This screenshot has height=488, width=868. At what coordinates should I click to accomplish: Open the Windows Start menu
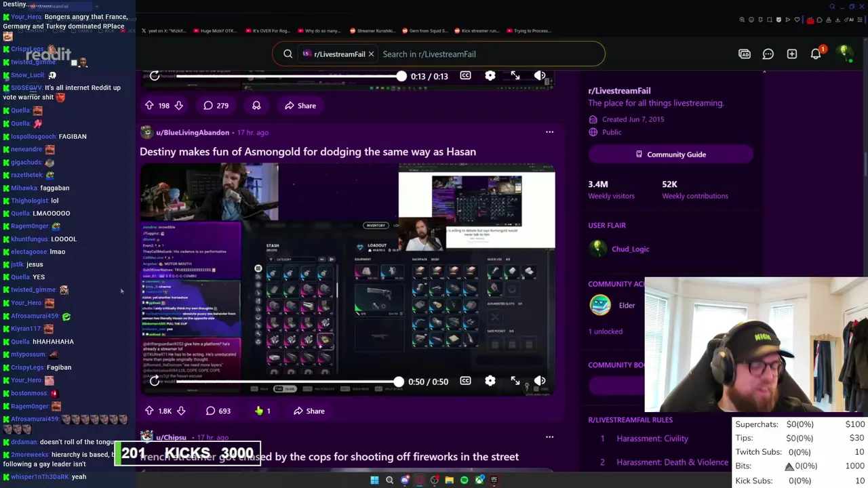pyautogui.click(x=374, y=480)
